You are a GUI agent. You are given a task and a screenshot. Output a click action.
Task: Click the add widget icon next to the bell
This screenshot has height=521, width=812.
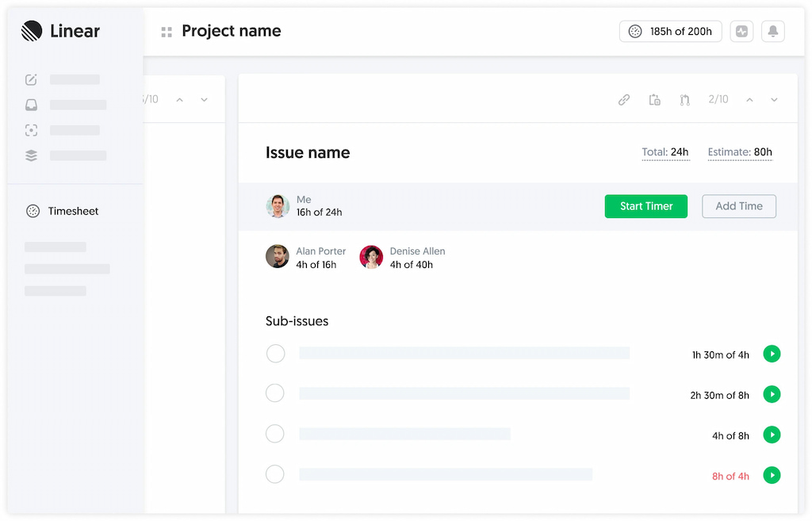[741, 31]
